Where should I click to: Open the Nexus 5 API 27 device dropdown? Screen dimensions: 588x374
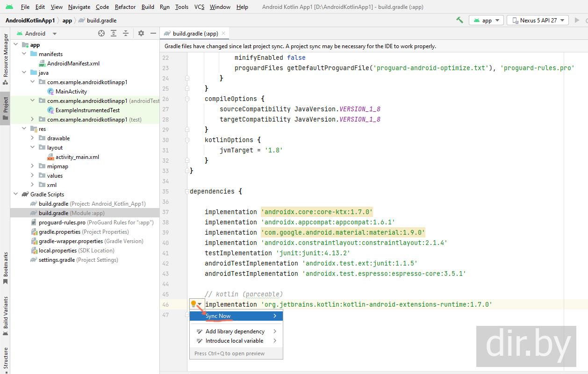pos(538,20)
